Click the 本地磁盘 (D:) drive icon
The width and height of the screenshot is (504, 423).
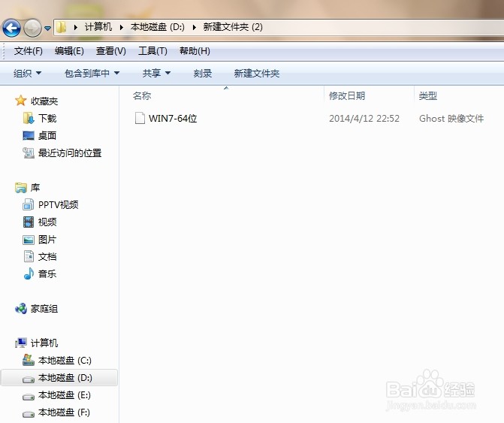(x=29, y=380)
